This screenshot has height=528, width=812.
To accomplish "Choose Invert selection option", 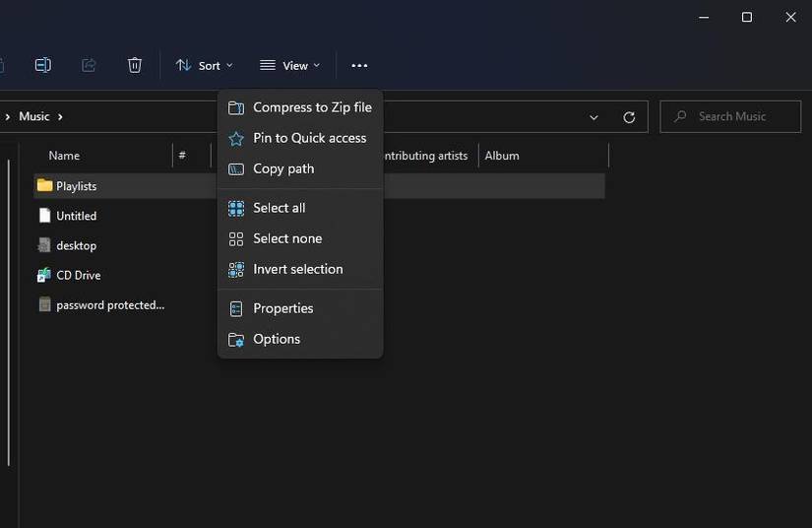I will (297, 269).
